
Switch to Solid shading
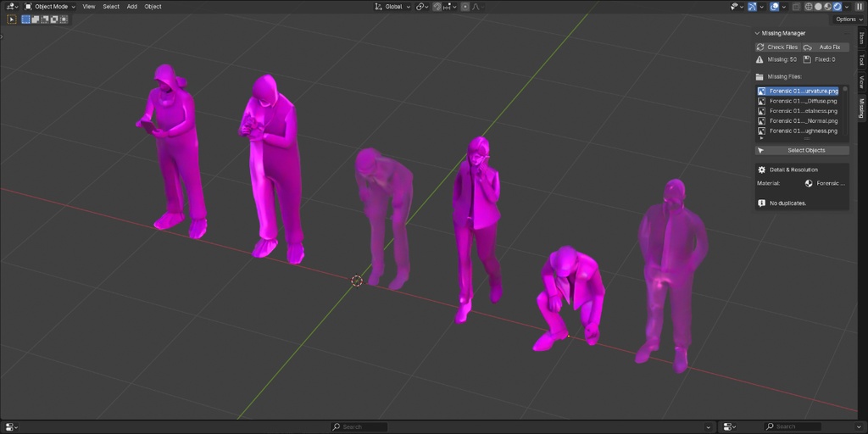[818, 7]
